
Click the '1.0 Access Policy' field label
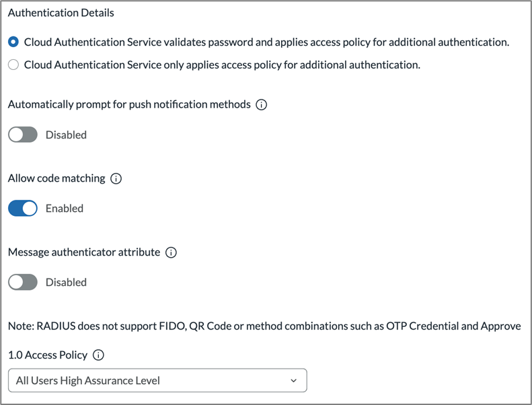(48, 355)
